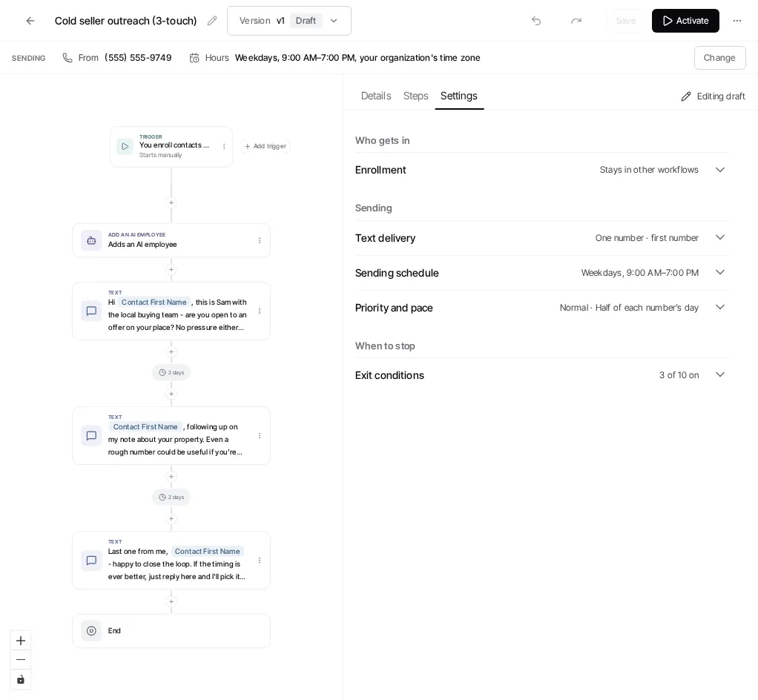Viewport: 758px width, 700px height.
Task: Open the top-right more options menu
Action: click(736, 21)
